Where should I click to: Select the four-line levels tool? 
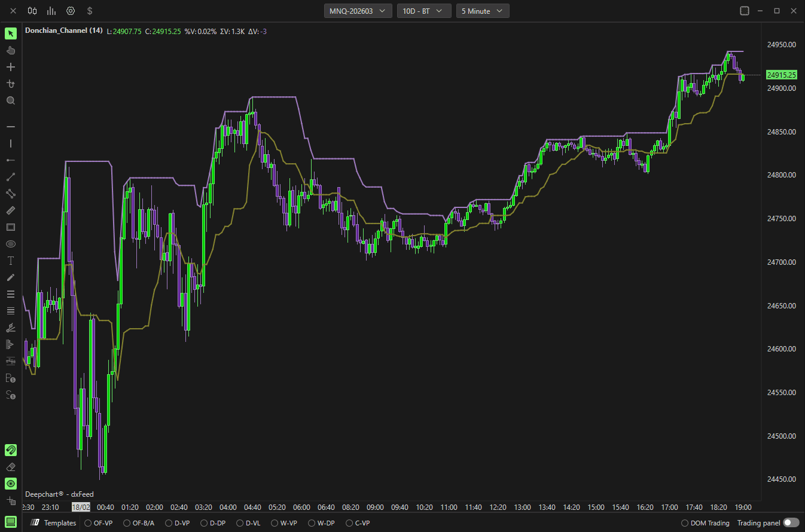pyautogui.click(x=11, y=311)
